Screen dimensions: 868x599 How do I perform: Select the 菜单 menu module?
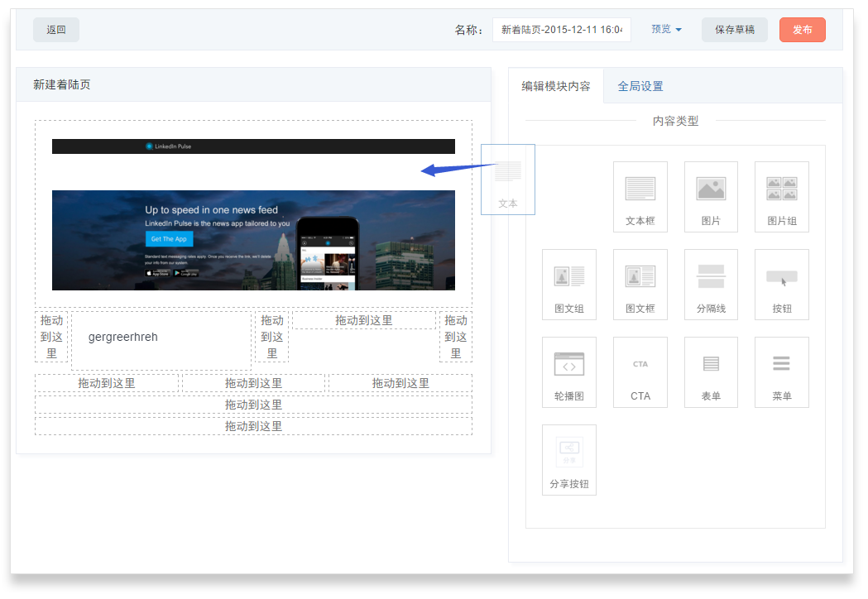coord(781,372)
